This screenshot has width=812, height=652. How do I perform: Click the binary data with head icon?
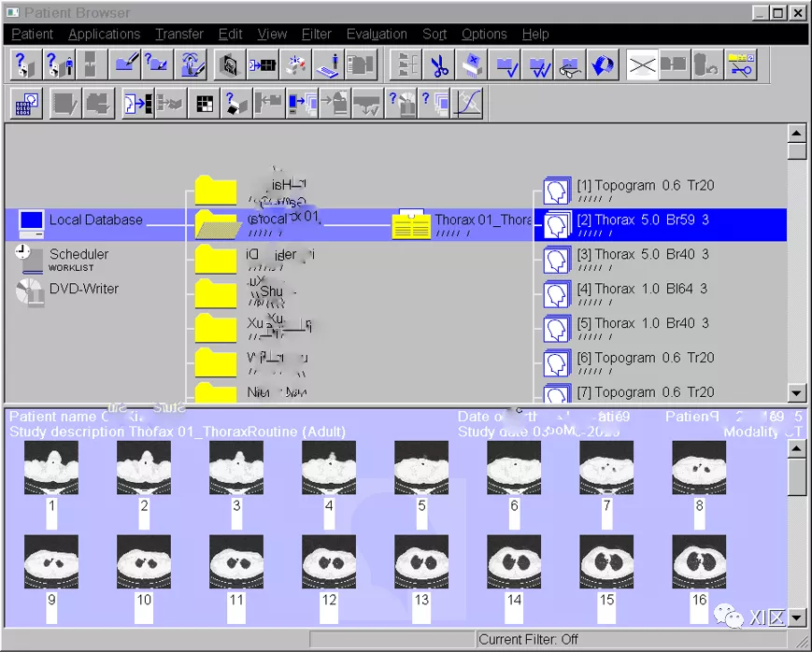pyautogui.click(x=26, y=103)
